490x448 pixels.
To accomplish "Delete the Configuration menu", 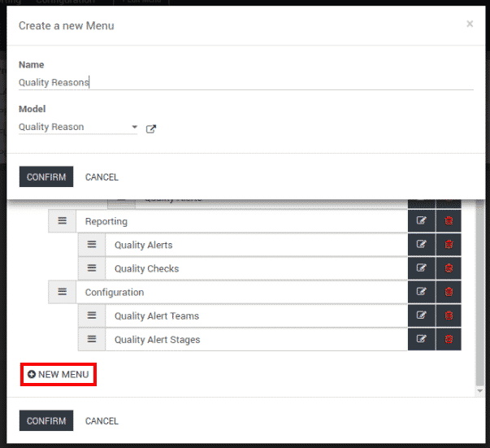I will (448, 292).
